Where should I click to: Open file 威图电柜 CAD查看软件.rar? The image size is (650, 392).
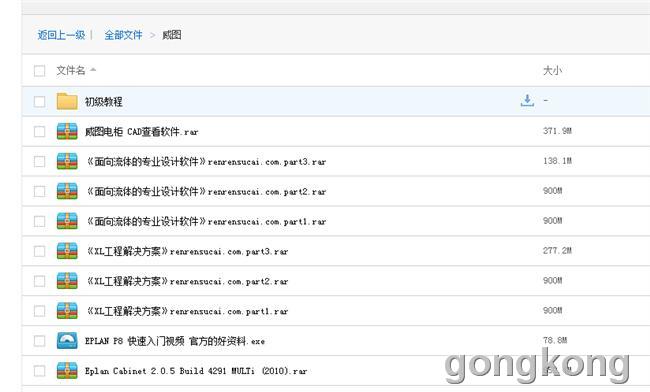pos(141,132)
